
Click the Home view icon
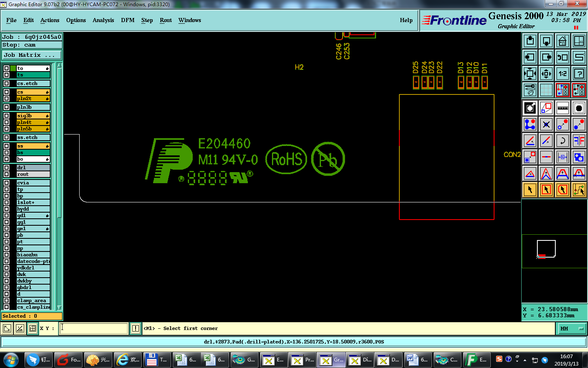pyautogui.click(x=563, y=40)
